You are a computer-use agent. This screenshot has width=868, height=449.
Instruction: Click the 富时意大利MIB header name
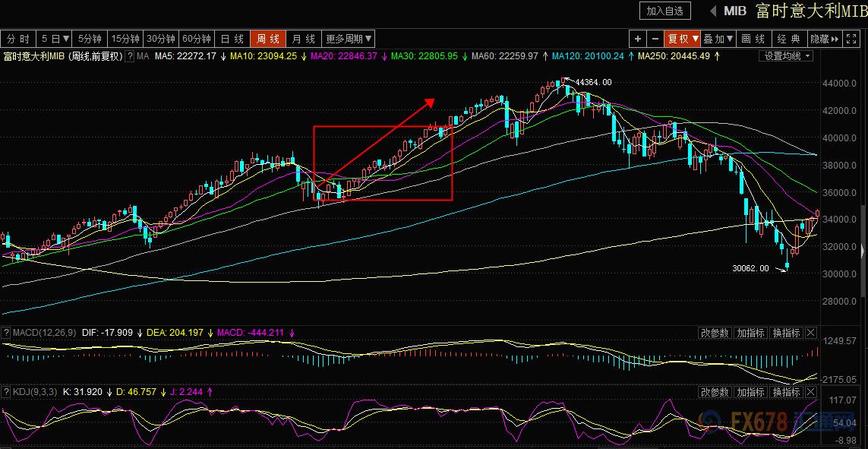coord(811,11)
